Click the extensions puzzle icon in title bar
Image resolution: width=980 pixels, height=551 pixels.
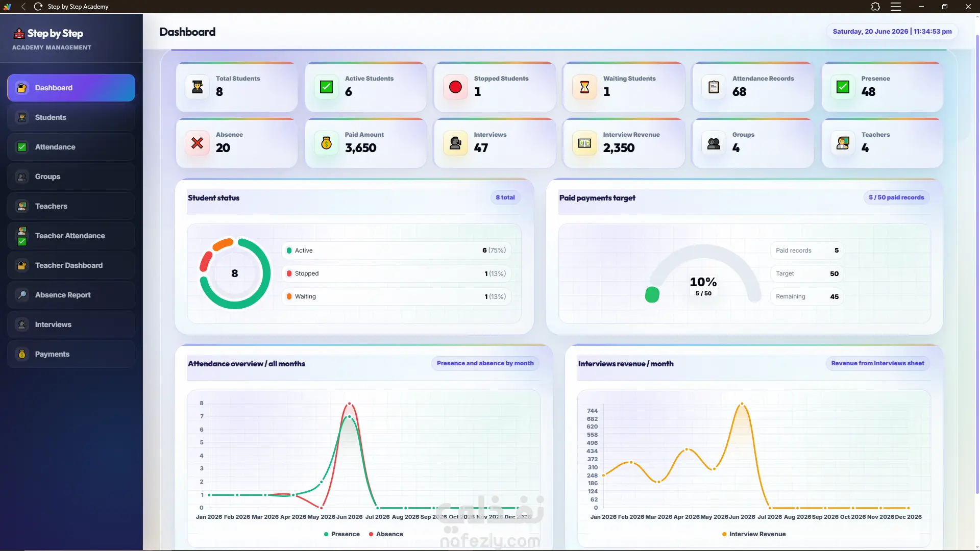coord(875,7)
